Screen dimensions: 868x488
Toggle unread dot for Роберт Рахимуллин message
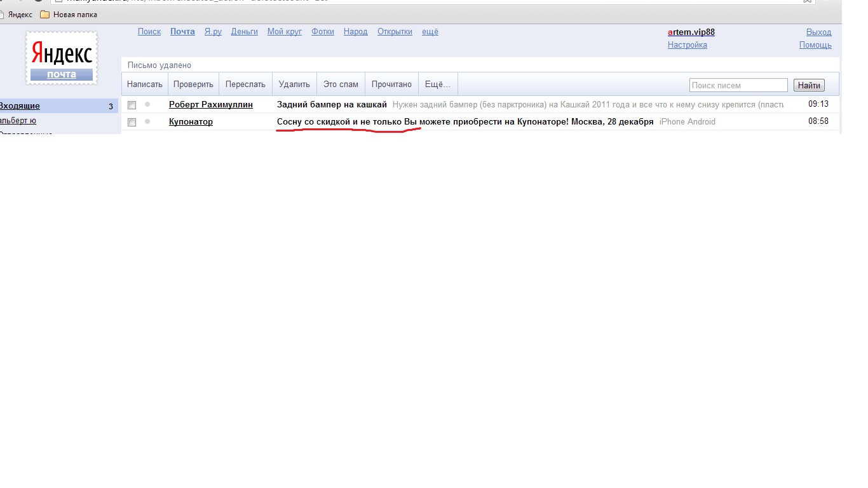click(147, 104)
